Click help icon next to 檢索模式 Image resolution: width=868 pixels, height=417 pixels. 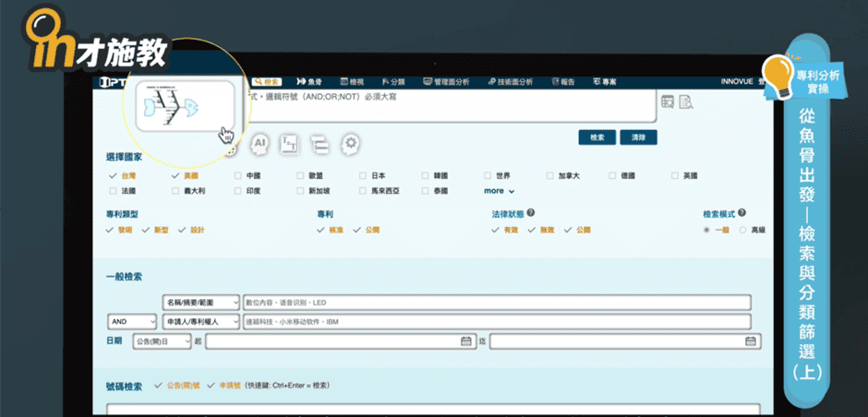coord(741,212)
